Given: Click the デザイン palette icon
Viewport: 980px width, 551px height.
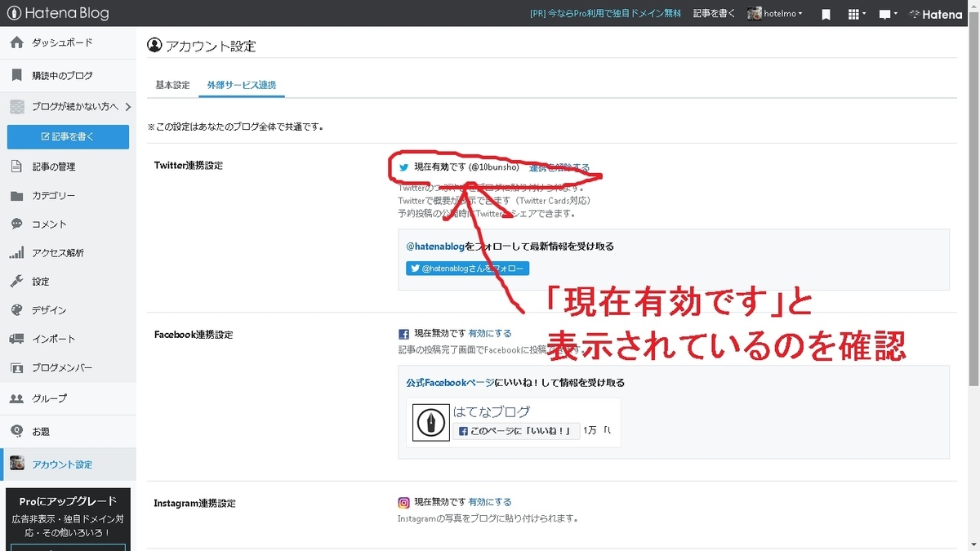Looking at the screenshot, I should pyautogui.click(x=17, y=309).
